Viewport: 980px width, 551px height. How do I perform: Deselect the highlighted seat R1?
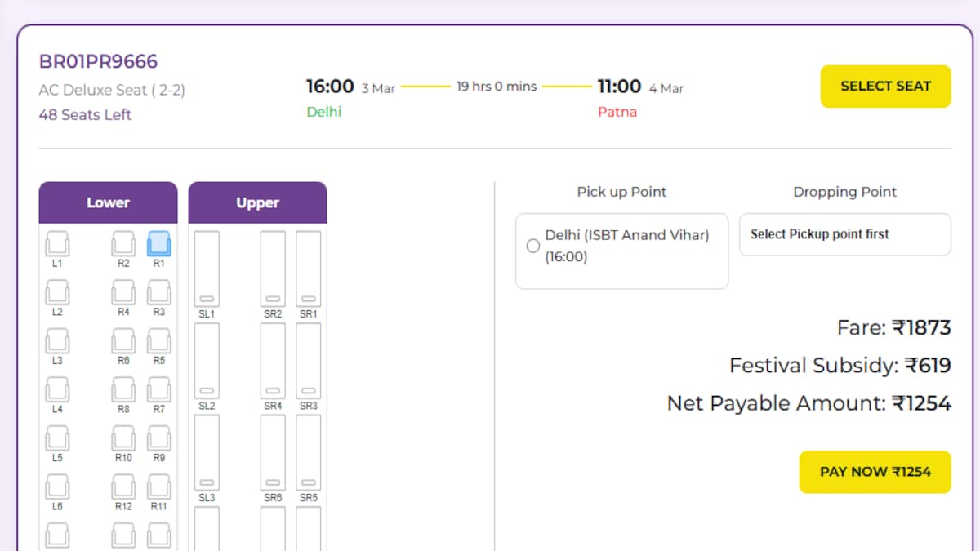[x=159, y=244]
